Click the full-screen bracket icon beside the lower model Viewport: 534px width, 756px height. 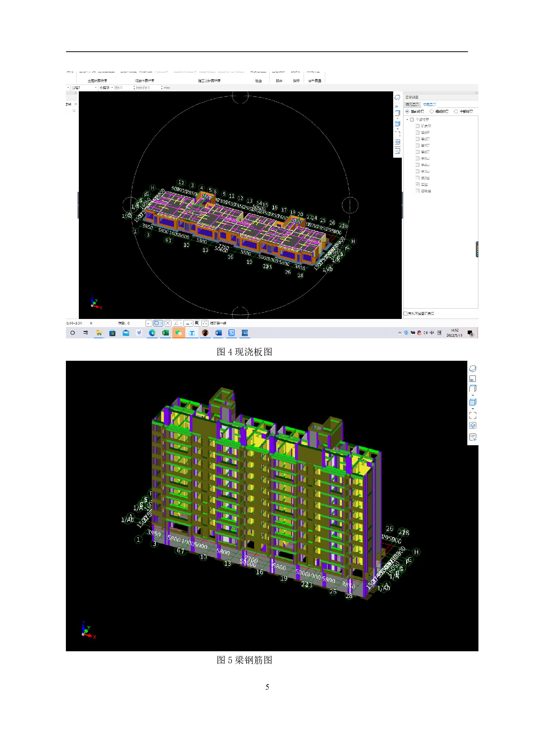[x=472, y=415]
